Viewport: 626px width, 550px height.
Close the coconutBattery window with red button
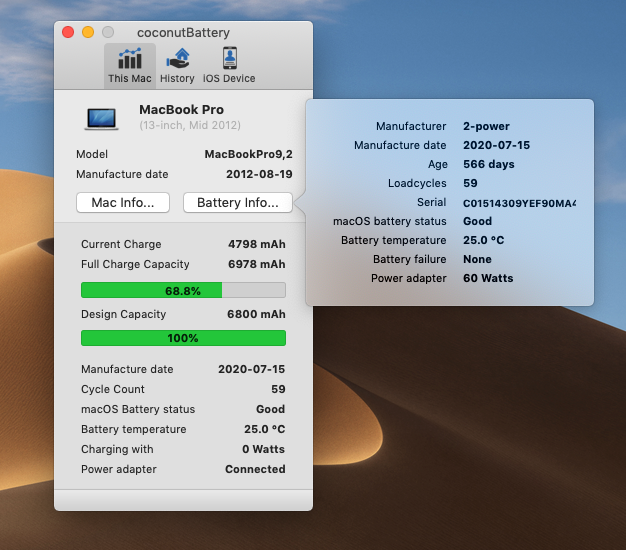tap(68, 32)
